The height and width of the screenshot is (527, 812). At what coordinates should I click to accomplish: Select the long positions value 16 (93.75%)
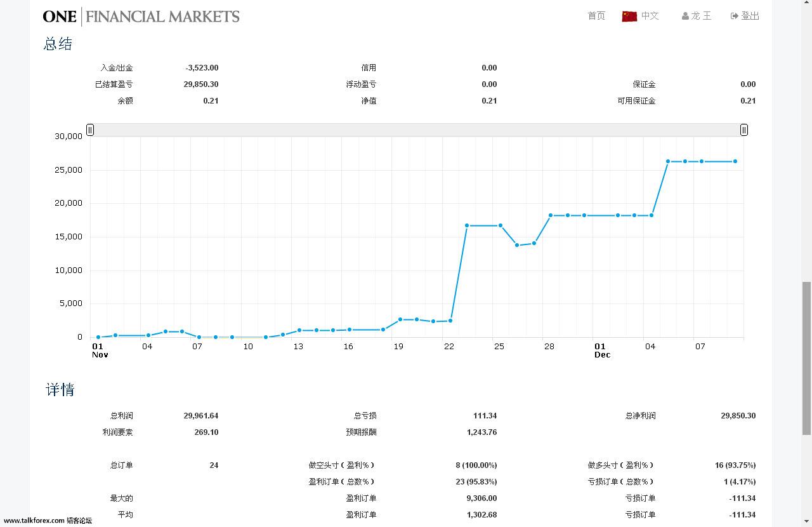[735, 465]
